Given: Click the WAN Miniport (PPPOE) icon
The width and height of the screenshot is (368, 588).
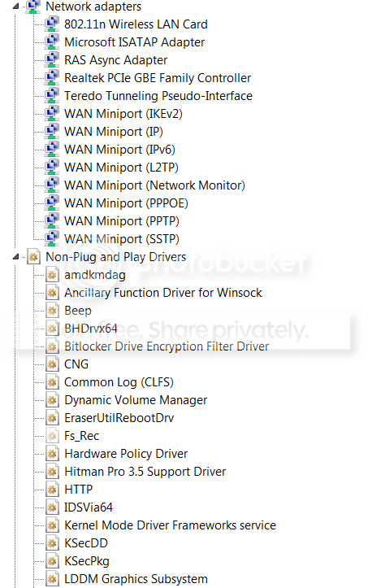Looking at the screenshot, I should (52, 203).
